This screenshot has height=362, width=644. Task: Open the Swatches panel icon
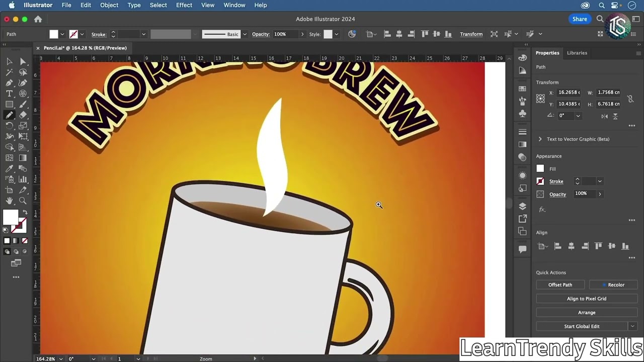click(x=522, y=89)
